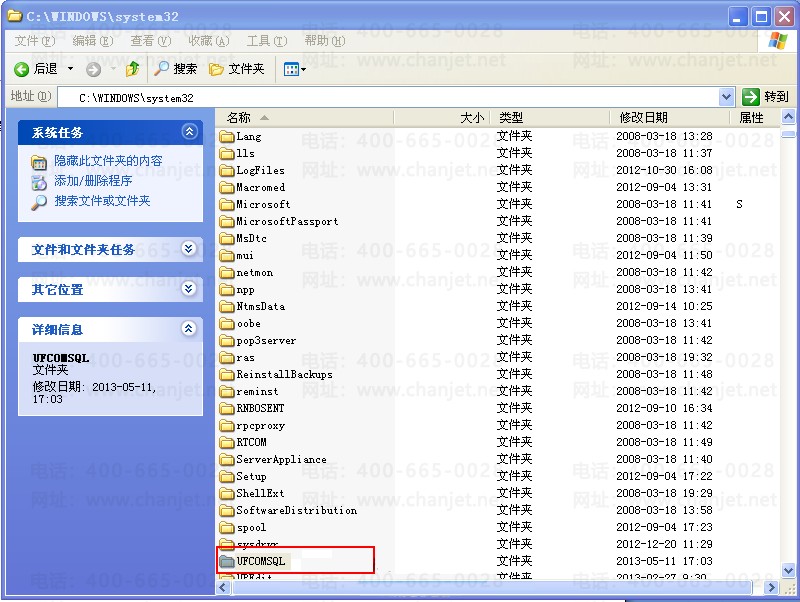Screen dimensions: 800x602
Task: Collapse the Details panel chevron
Action: coord(189,329)
